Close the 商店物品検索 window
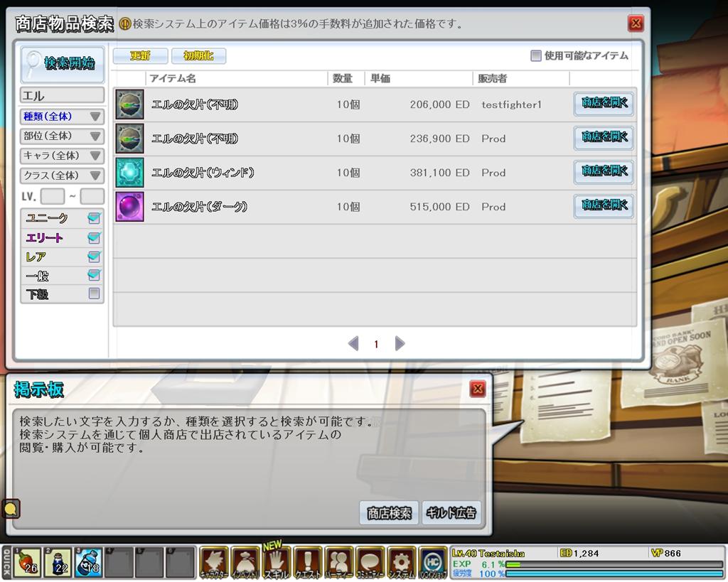 pyautogui.click(x=636, y=23)
